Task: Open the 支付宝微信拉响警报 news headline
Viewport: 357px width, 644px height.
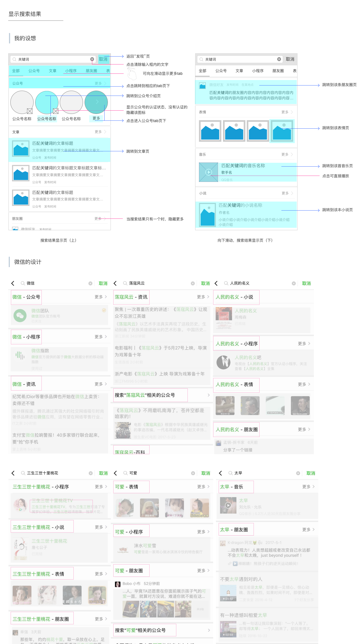Action: 56,438
